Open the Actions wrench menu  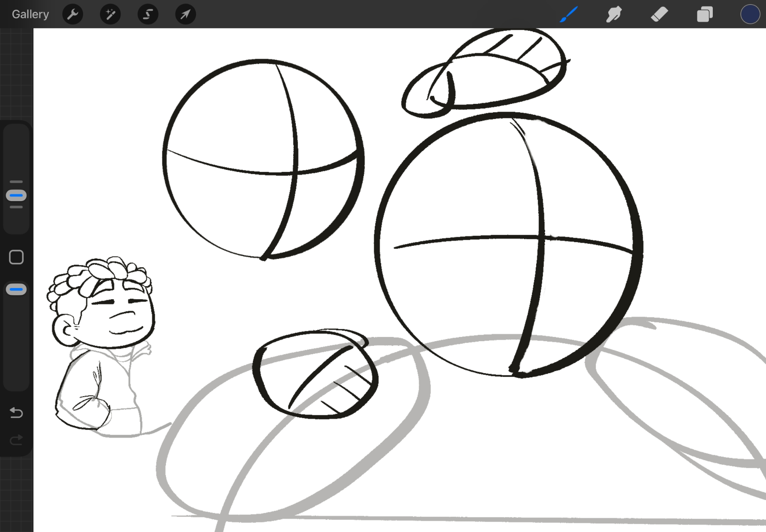72,15
